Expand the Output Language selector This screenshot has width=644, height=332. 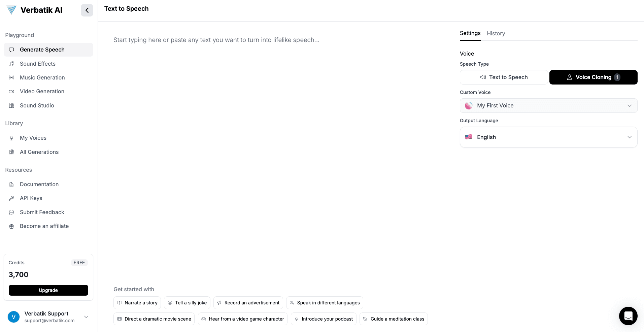point(548,137)
